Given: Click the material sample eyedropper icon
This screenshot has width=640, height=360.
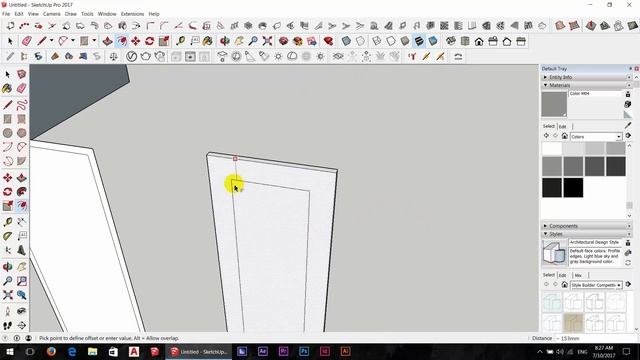Looking at the screenshot, I should (628, 125).
